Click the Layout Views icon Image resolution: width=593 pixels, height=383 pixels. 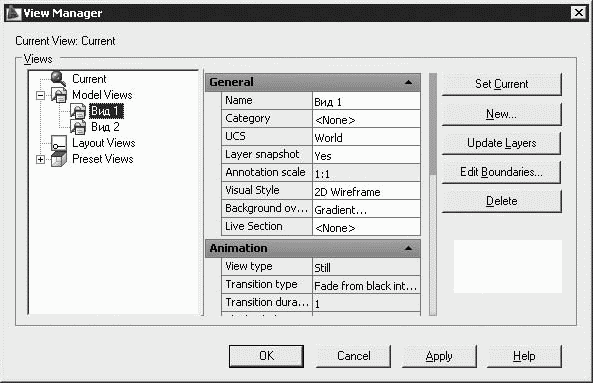pos(59,143)
